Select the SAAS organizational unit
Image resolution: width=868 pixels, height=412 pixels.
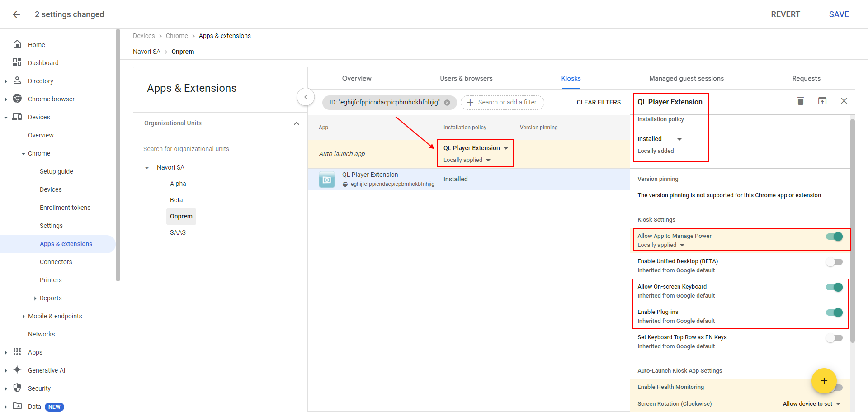[x=178, y=232]
